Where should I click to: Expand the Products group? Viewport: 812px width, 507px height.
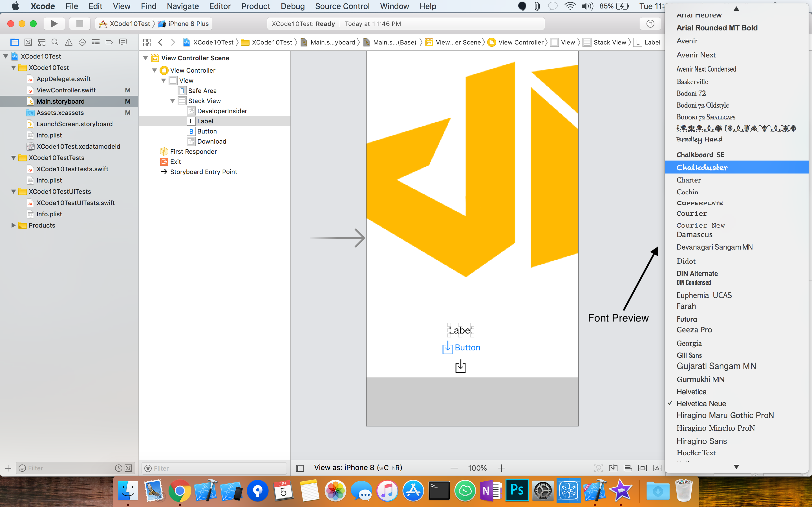tap(14, 225)
